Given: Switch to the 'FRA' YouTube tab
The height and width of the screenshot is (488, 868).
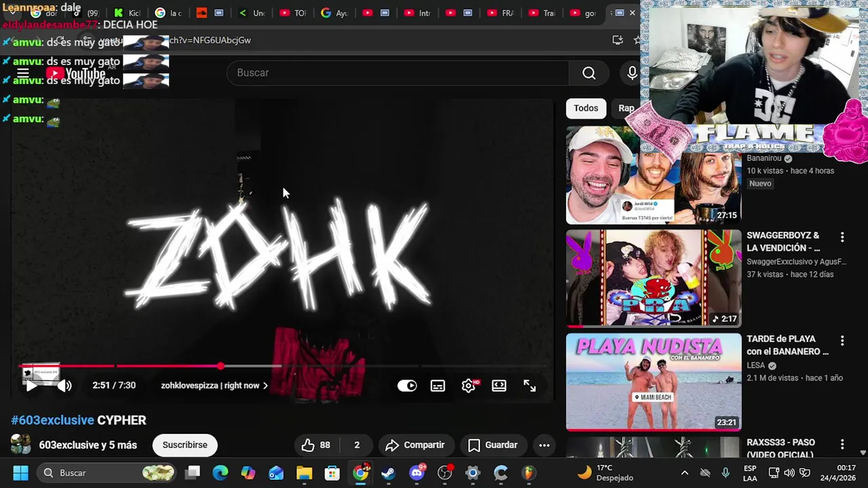Looking at the screenshot, I should [x=500, y=13].
